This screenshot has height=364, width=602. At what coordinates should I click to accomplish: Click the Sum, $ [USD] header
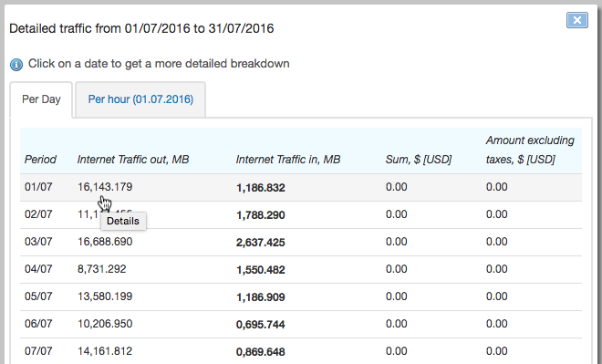[x=419, y=160]
